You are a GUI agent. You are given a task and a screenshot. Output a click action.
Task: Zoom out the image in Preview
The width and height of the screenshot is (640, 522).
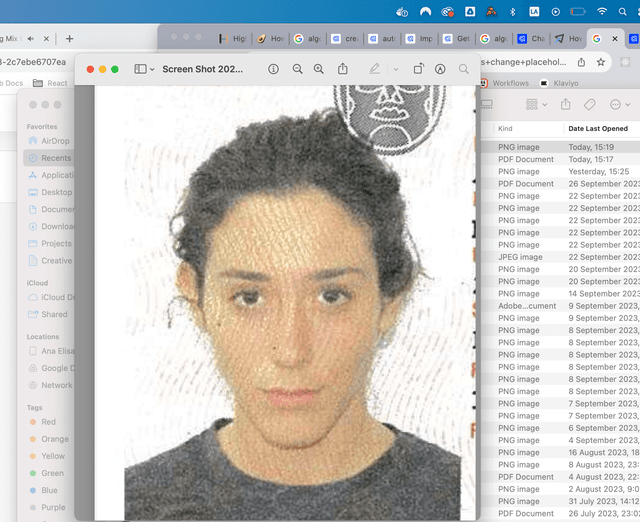coord(298,69)
